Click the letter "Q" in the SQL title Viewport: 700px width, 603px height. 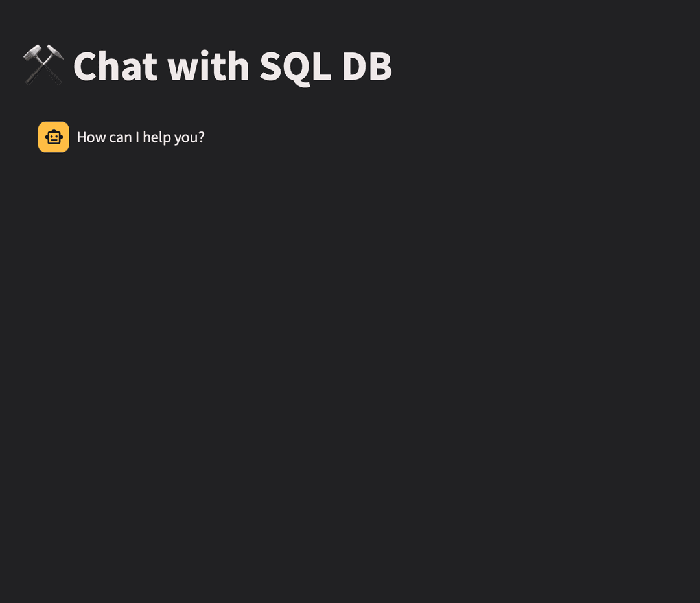coord(297,68)
